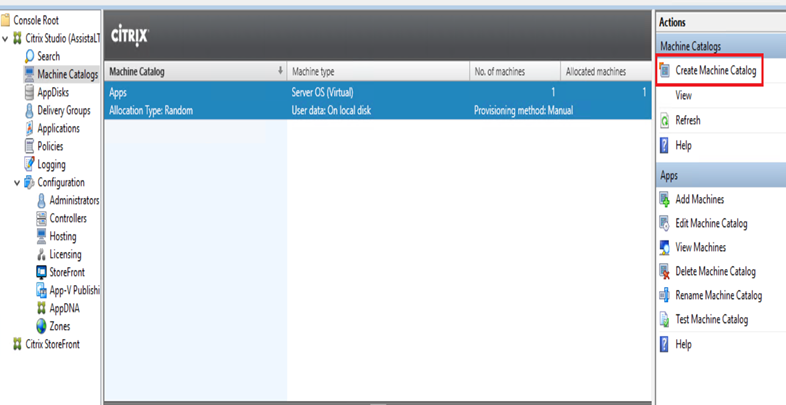Open Logging in the tree
Screen dimensions: 786x405
[x=51, y=164]
